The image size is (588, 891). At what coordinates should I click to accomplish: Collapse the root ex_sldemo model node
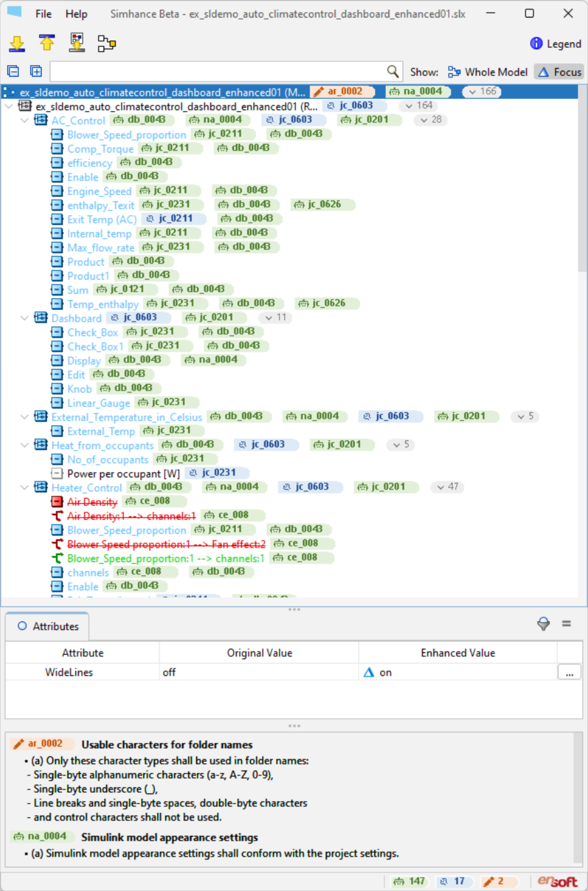[x=9, y=106]
